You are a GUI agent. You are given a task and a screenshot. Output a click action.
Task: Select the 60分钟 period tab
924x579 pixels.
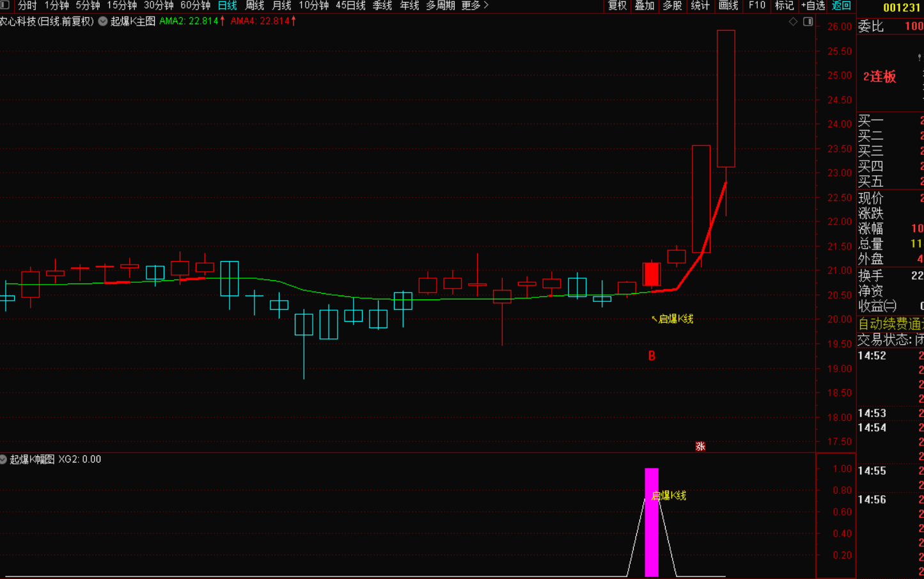[195, 6]
